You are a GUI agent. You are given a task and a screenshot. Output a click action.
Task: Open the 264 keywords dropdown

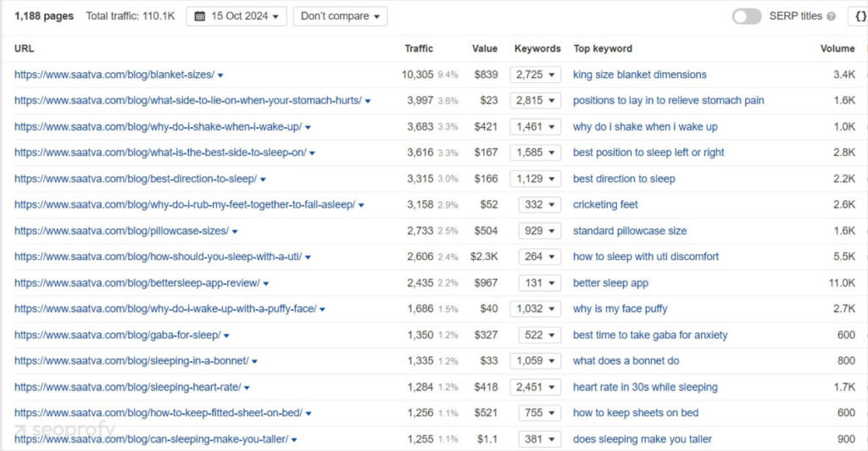540,257
